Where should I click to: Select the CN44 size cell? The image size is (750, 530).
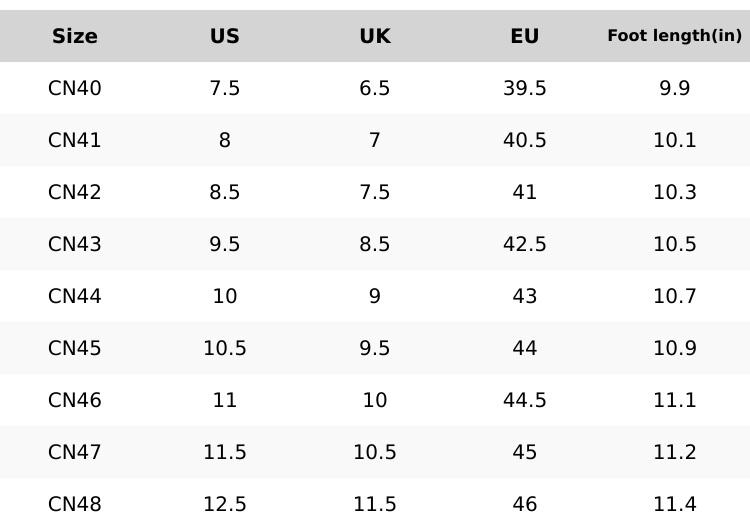(75, 296)
